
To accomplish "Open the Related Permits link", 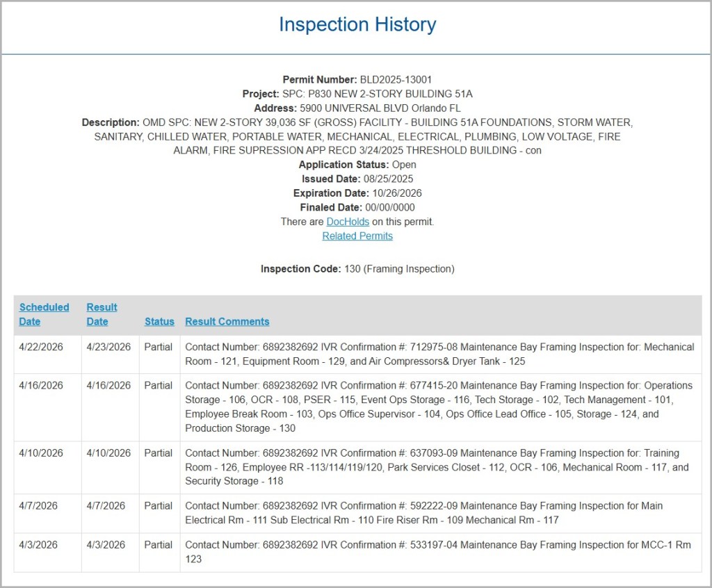I will coord(357,236).
